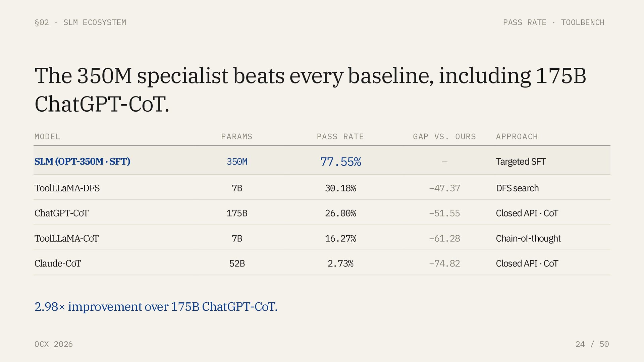This screenshot has height=362, width=644.
Task: Select the SLM (OPT-350M · SFT) row label
Action: tap(82, 162)
